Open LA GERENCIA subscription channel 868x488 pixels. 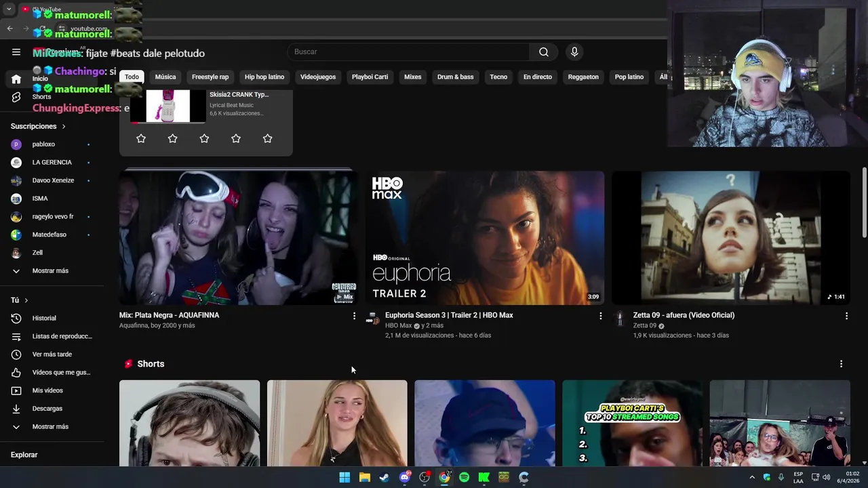(x=51, y=162)
